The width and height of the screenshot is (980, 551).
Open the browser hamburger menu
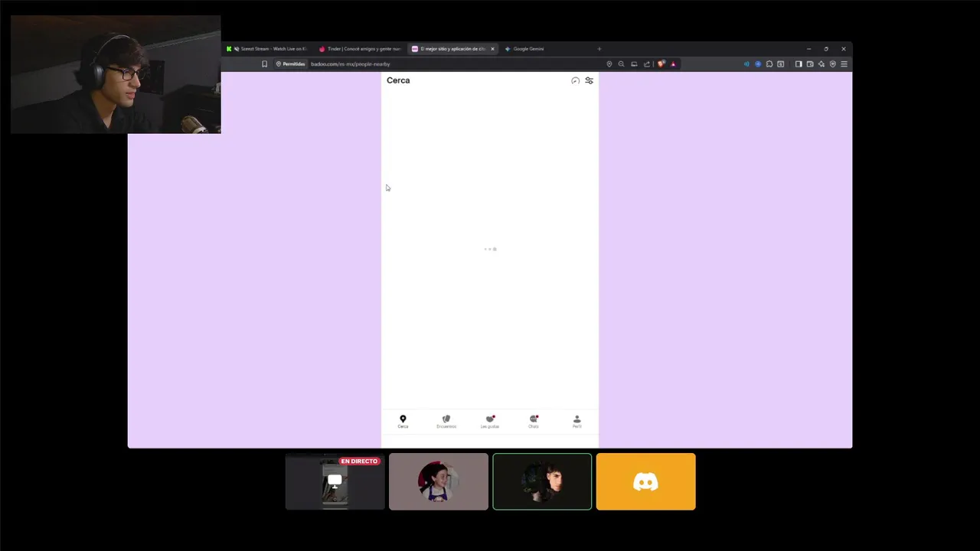click(844, 64)
